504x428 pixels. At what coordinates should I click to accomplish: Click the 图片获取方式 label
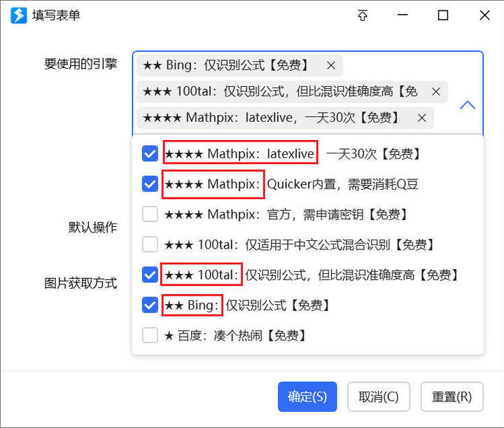pyautogui.click(x=80, y=283)
